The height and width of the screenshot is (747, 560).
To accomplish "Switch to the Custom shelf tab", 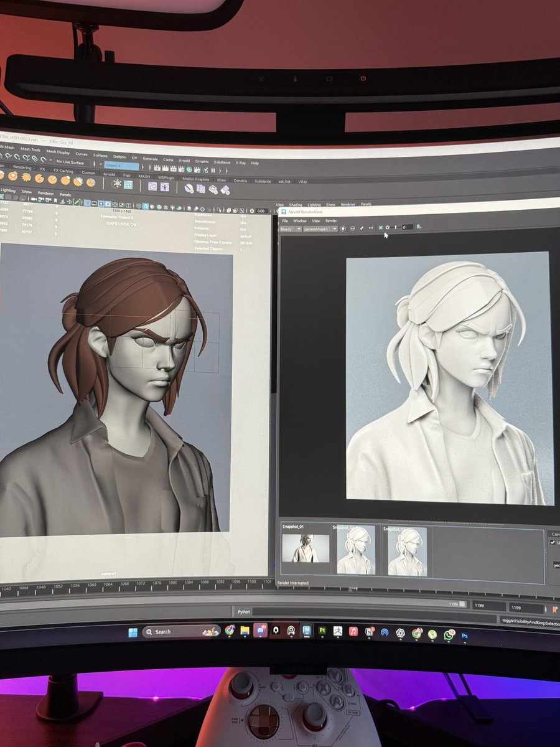I will pos(88,172).
